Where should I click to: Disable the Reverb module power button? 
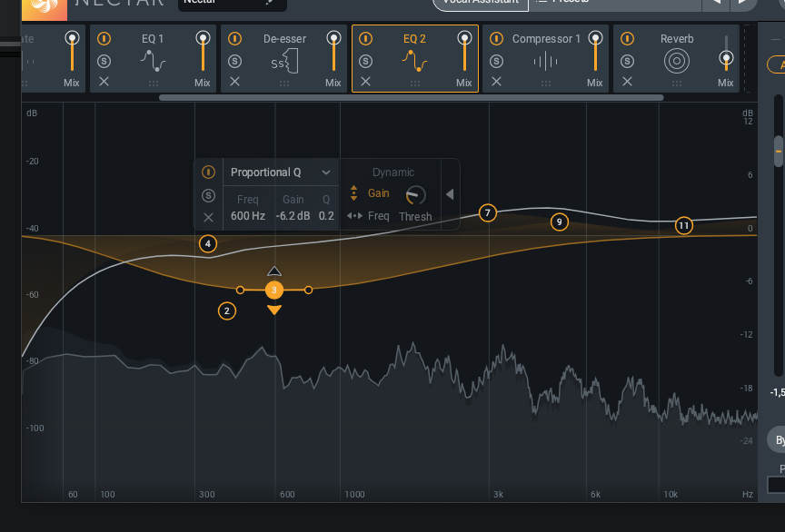click(x=625, y=38)
